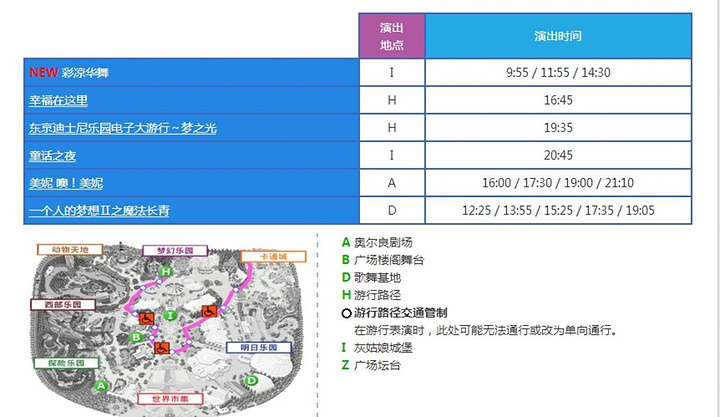720x417 pixels.
Task: Open the 美妮 噢！美妮 show link
Action: pyautogui.click(x=66, y=184)
